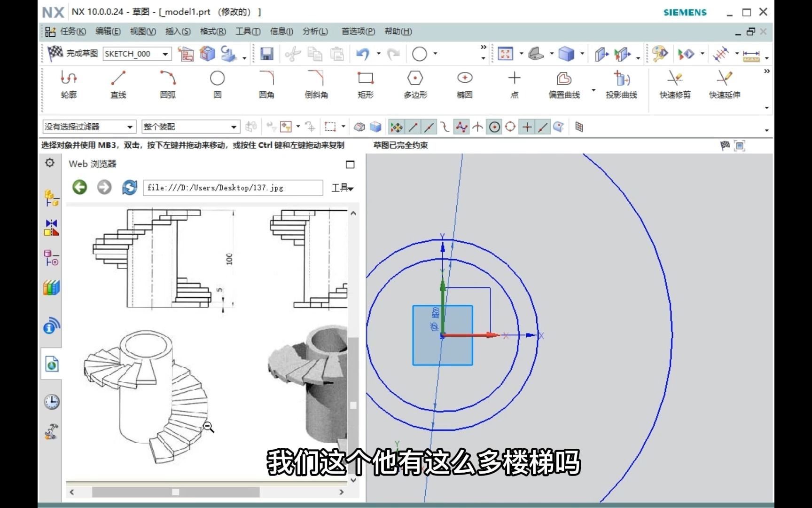This screenshot has height=508, width=812.
Task: Select the Arc (圆弧) tool
Action: point(168,85)
